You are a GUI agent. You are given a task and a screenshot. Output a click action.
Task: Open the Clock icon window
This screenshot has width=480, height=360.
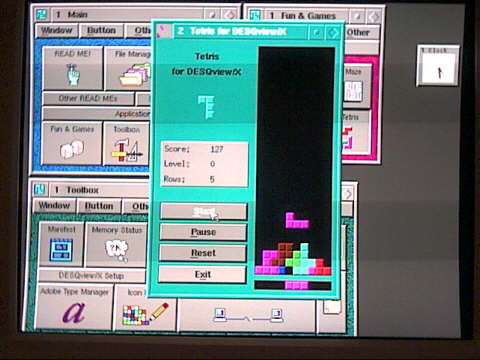pyautogui.click(x=438, y=66)
